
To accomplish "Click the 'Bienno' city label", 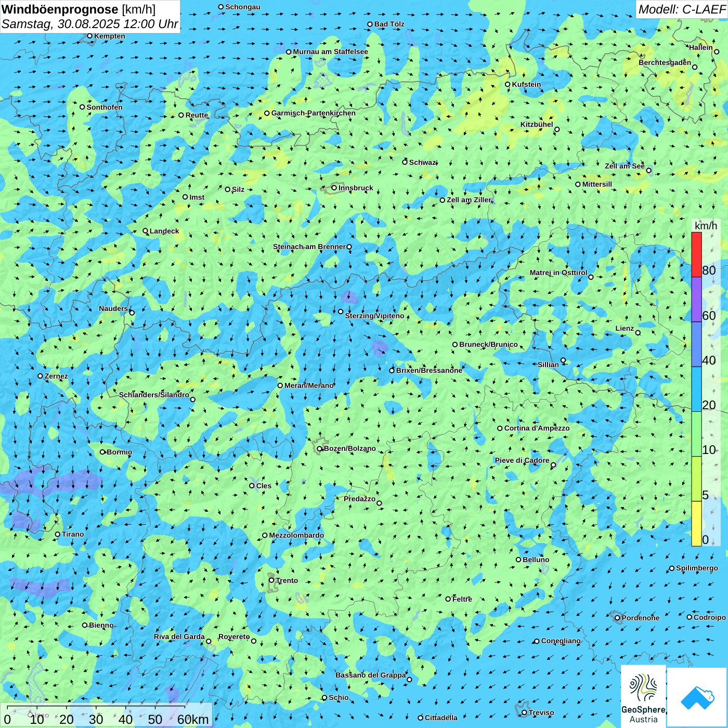I will coord(101,625).
